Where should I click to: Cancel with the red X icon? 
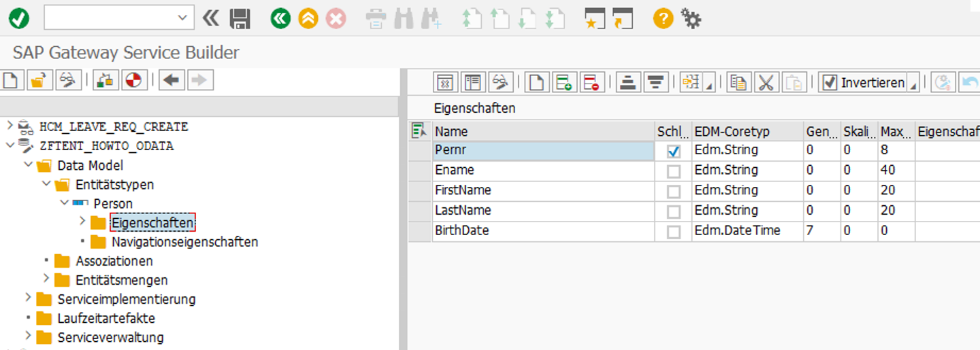coord(336,18)
